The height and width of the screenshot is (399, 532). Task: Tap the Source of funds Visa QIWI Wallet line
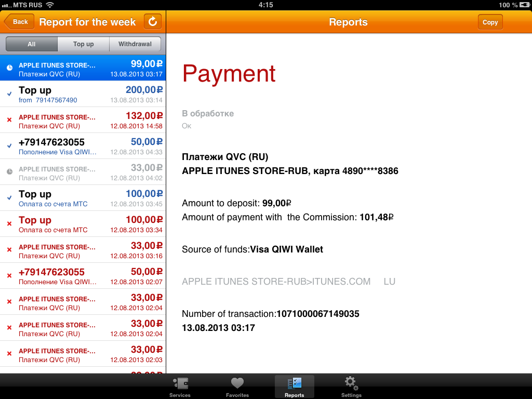click(x=252, y=249)
